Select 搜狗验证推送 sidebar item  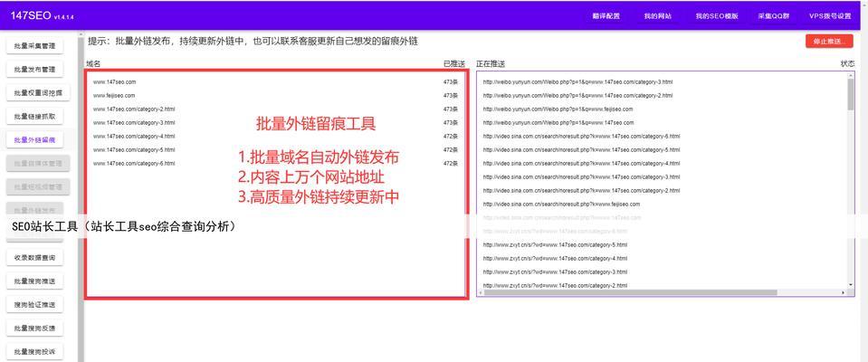(35, 304)
